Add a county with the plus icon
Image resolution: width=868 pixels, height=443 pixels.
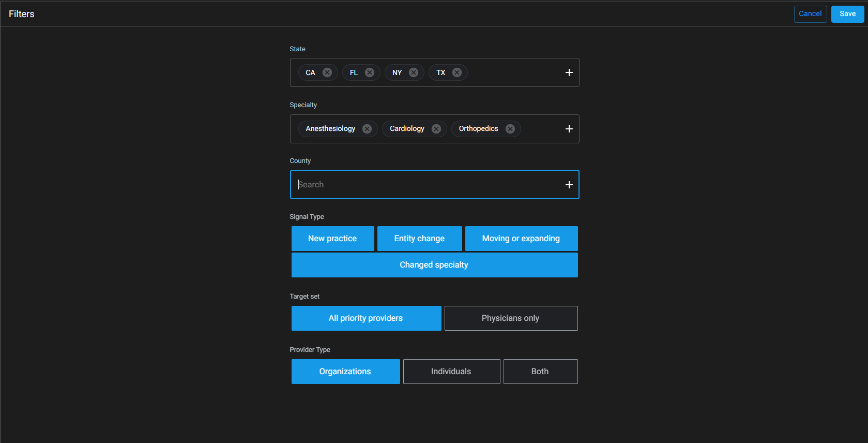click(x=569, y=185)
